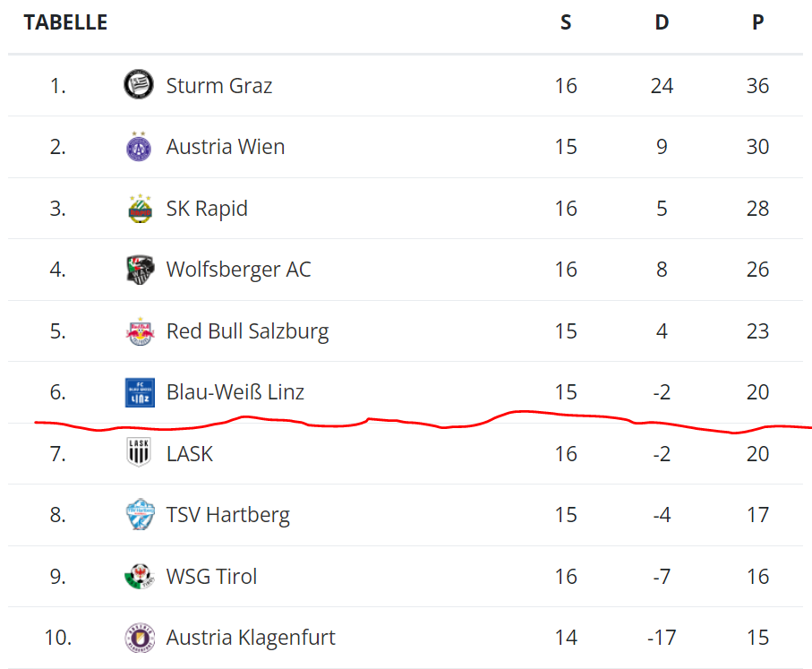Click the Austria Klagenfurt club logo
Screen dimensions: 812x669
click(x=139, y=638)
